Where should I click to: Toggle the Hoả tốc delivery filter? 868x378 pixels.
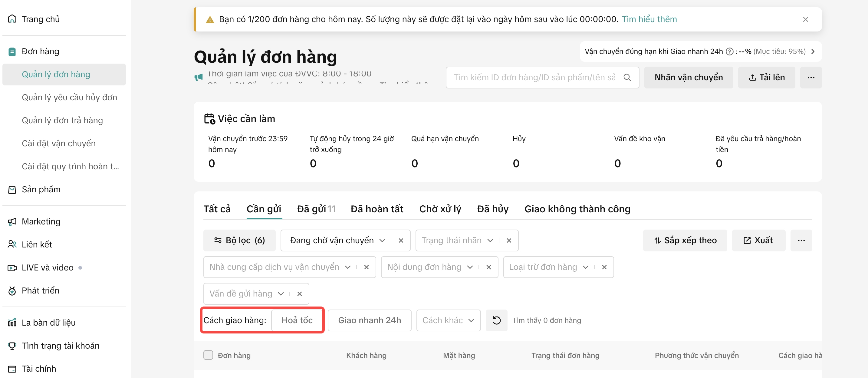coord(297,320)
